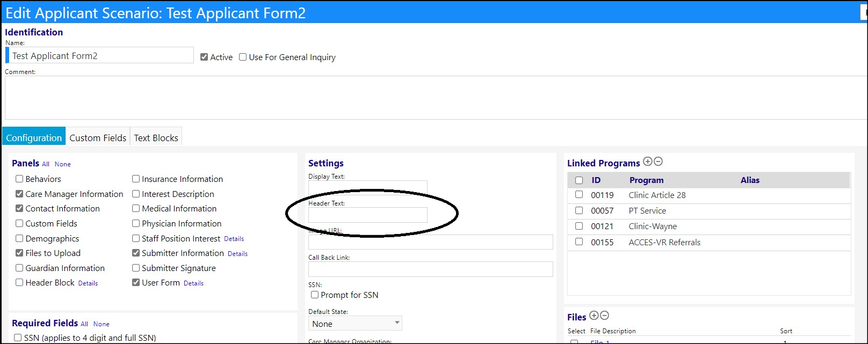Enable Submitter Signature panel
This screenshot has height=344, width=868.
point(136,268)
